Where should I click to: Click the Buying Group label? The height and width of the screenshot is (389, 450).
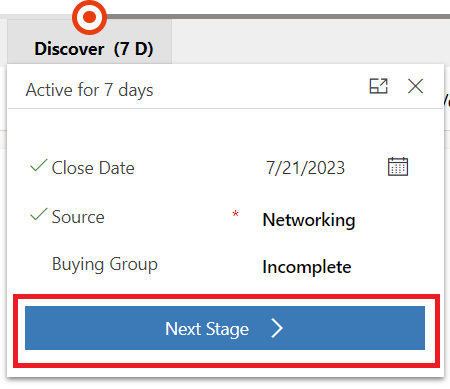[105, 265]
